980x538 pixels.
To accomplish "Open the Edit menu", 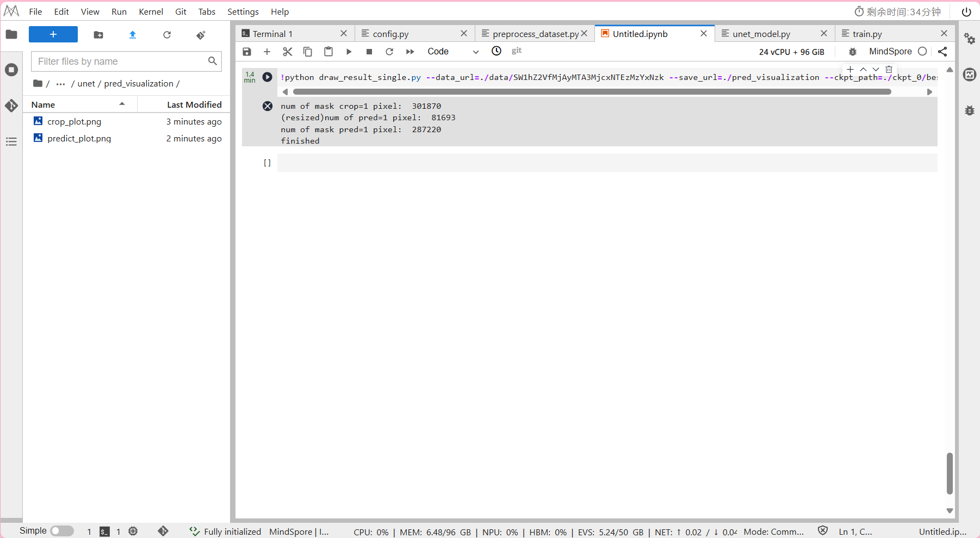I will click(61, 11).
